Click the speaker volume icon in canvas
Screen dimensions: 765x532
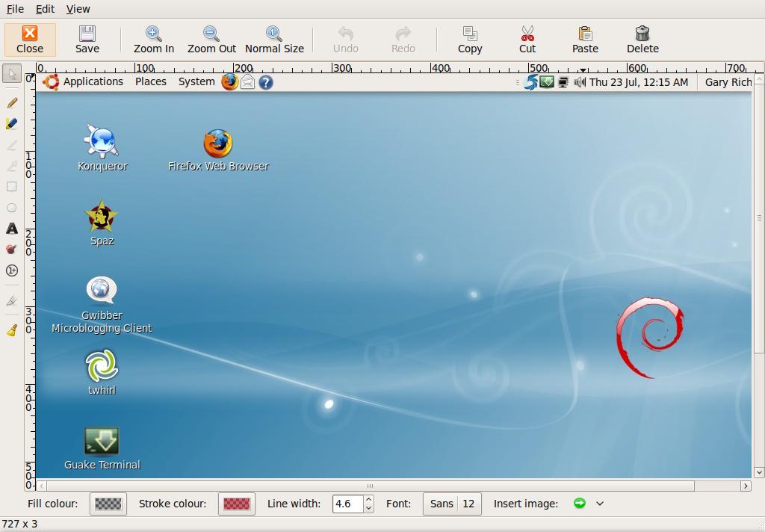tap(579, 82)
